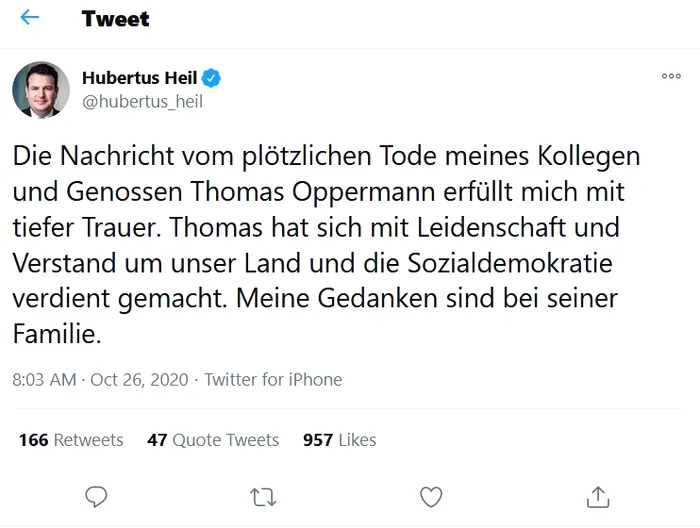Click the Tweet page heading

(x=115, y=18)
